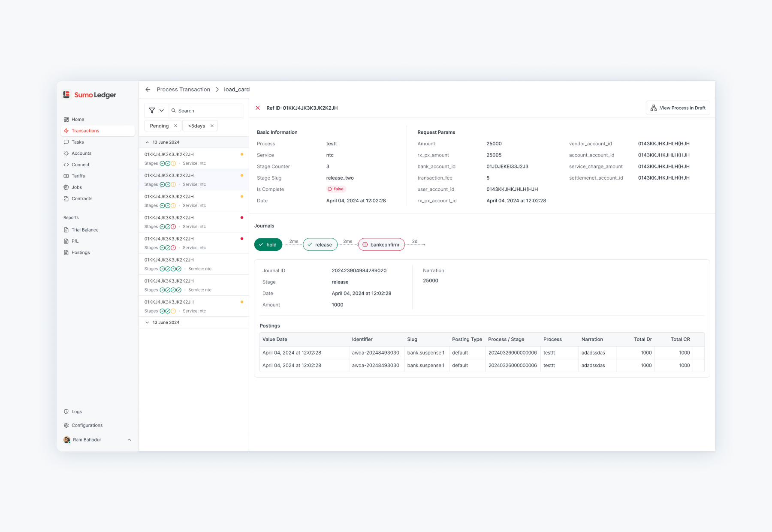
Task: Collapse the first 13 June 2024 group
Action: point(147,142)
